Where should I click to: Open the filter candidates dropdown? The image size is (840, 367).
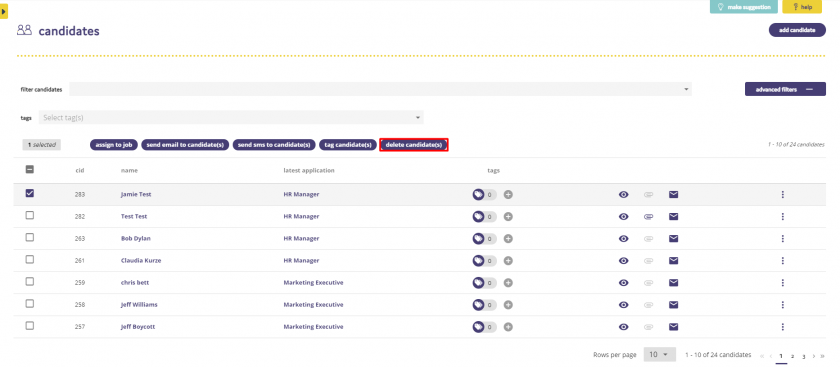pyautogui.click(x=380, y=89)
